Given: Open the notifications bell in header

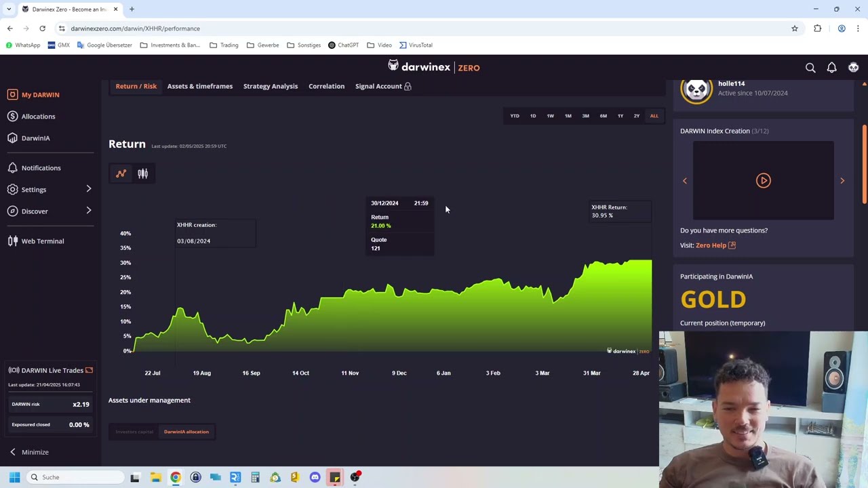Looking at the screenshot, I should [x=832, y=68].
